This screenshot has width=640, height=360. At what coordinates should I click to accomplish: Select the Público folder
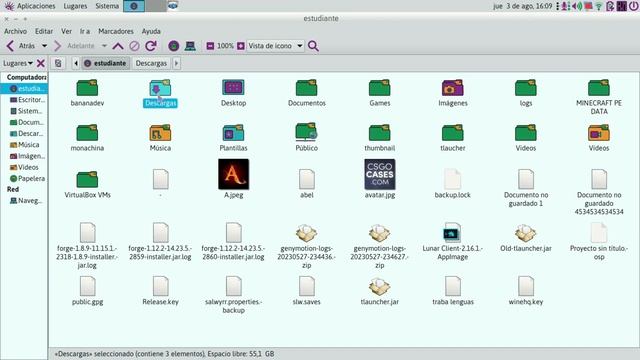click(x=307, y=138)
